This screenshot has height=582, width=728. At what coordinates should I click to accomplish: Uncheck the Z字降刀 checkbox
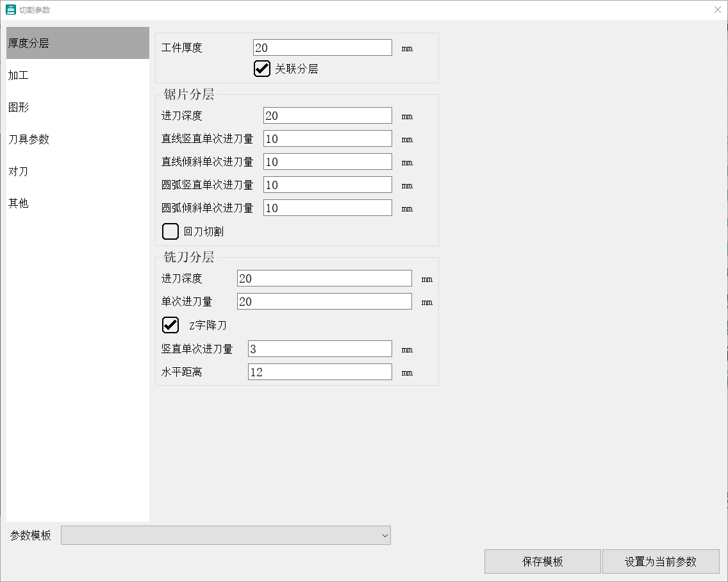170,325
